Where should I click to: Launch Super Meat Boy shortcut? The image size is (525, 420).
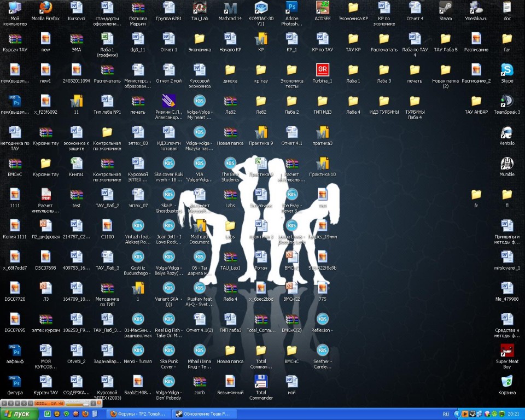click(x=507, y=356)
